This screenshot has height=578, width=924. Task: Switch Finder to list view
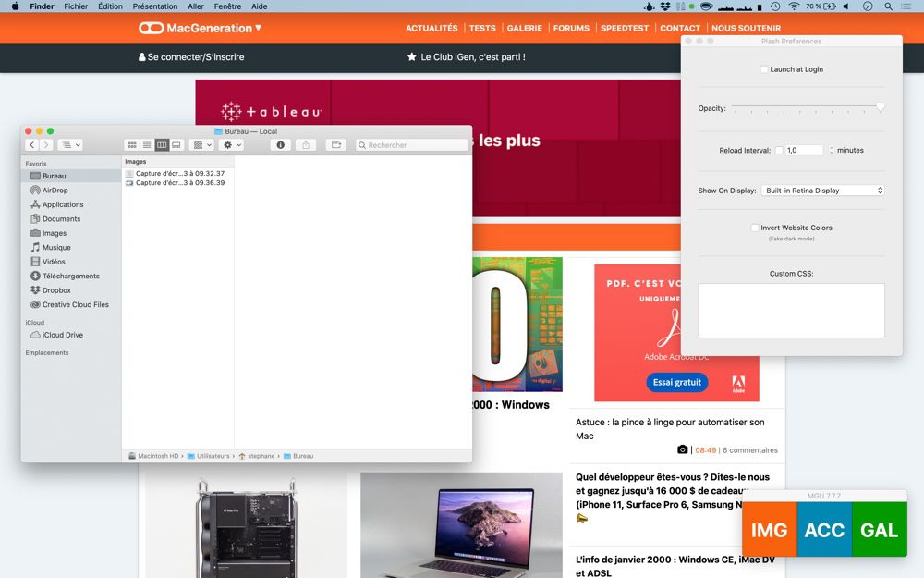147,145
